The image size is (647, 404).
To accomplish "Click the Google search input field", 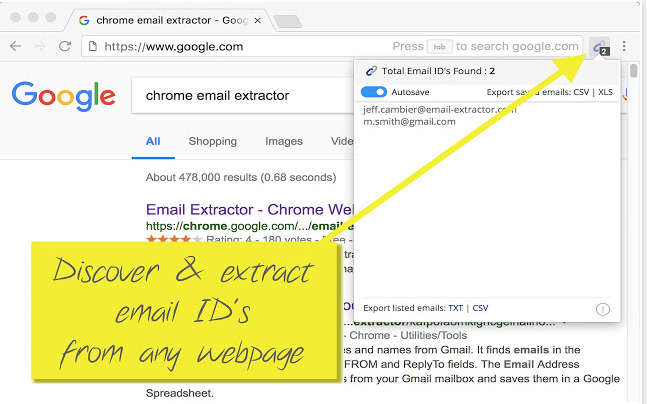I will click(x=243, y=96).
